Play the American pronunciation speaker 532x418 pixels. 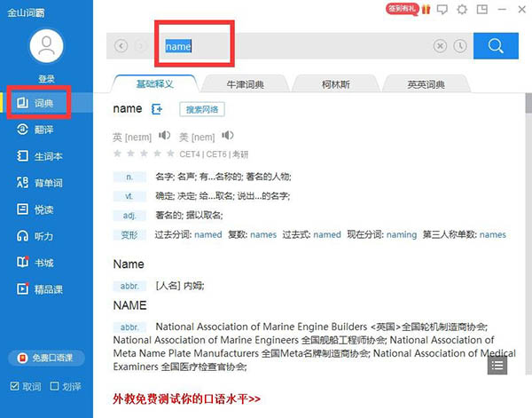(x=228, y=136)
